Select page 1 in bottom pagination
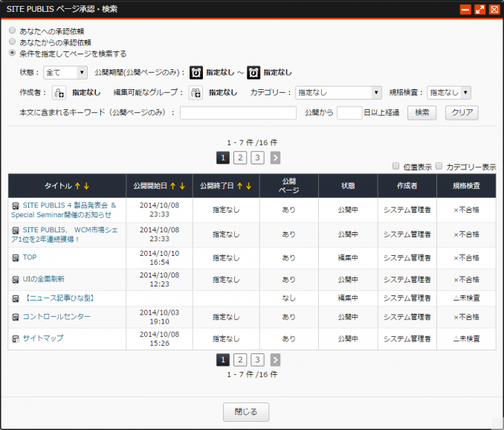504x430 pixels. tap(223, 360)
